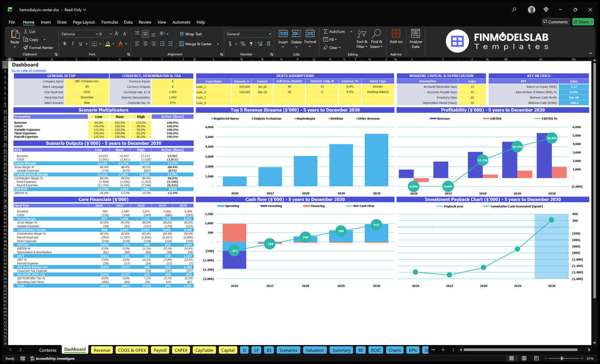Click the Increase Indent icon

coord(171,44)
